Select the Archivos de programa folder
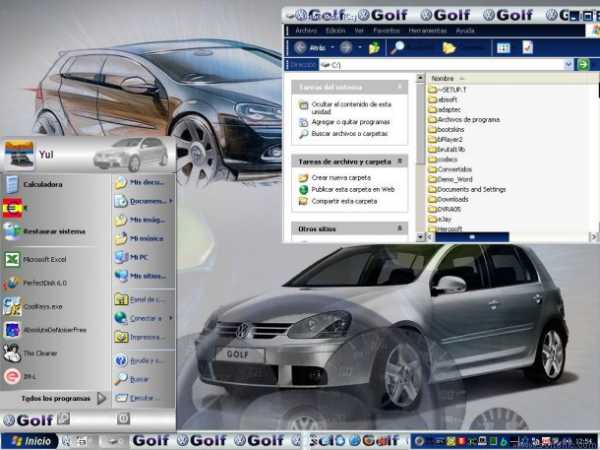The width and height of the screenshot is (600, 450). (x=464, y=119)
